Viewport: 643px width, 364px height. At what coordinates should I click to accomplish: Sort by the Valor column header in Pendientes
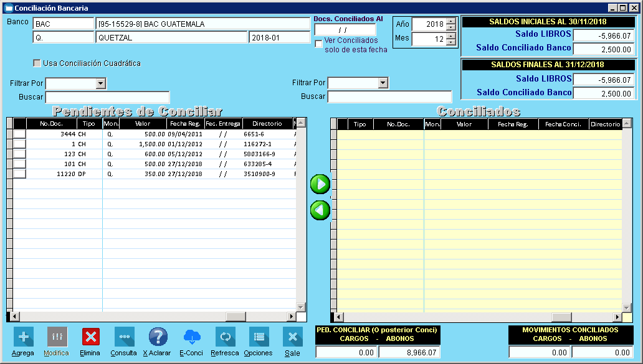[x=142, y=124]
